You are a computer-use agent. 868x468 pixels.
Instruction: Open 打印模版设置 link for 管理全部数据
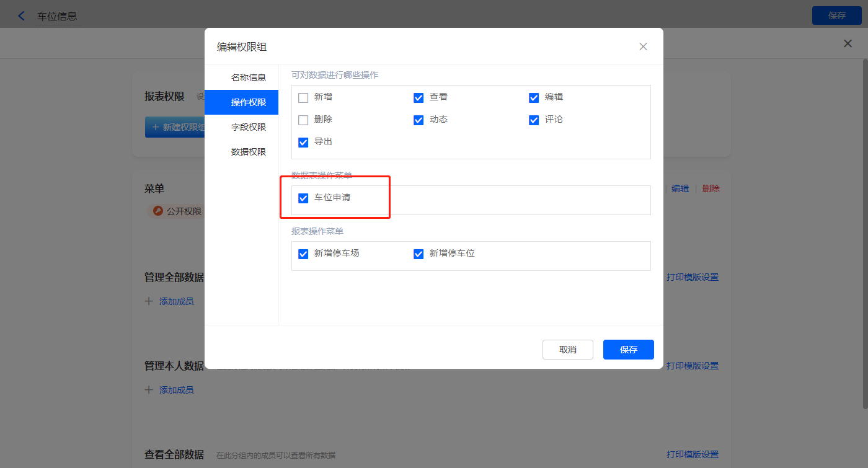692,278
